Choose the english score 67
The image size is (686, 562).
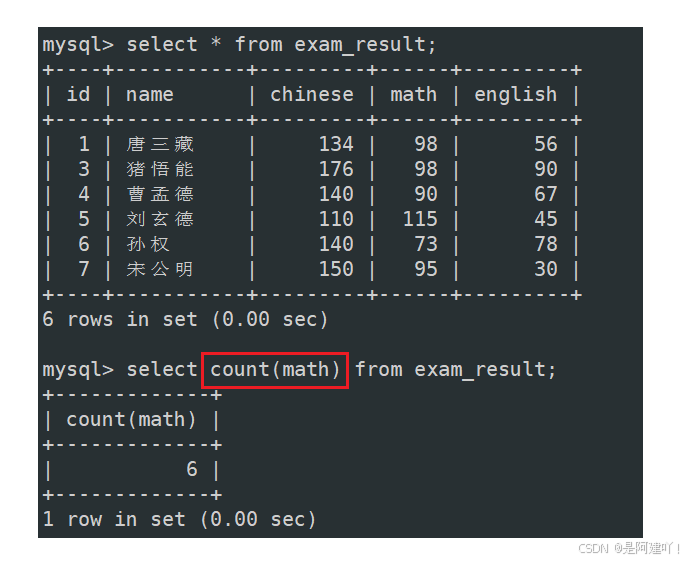546,194
